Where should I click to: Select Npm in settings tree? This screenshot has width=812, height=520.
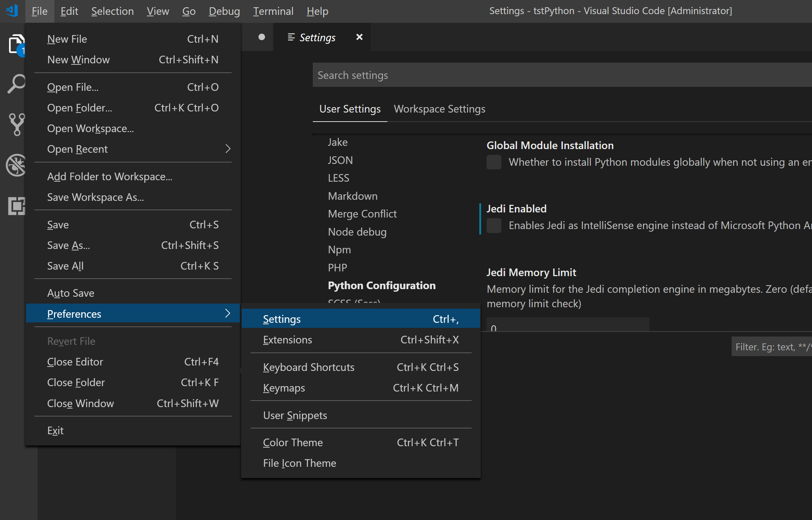[x=339, y=250]
